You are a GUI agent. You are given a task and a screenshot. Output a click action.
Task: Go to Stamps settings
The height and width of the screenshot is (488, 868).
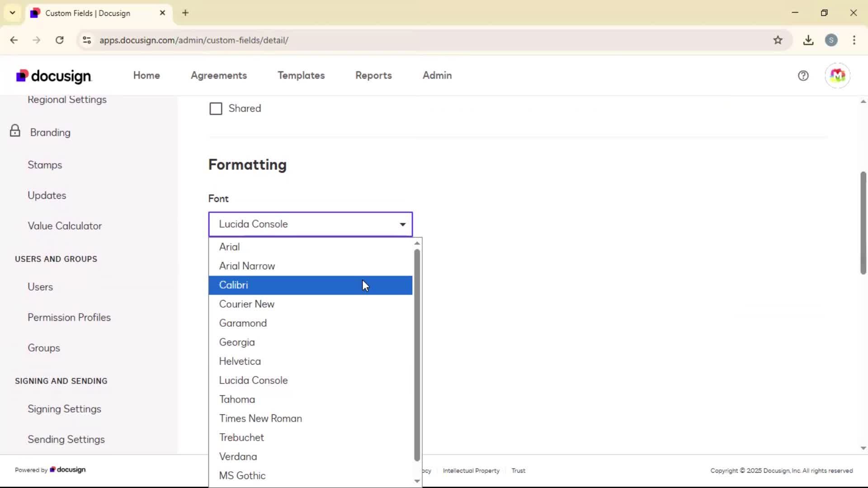coord(45,165)
